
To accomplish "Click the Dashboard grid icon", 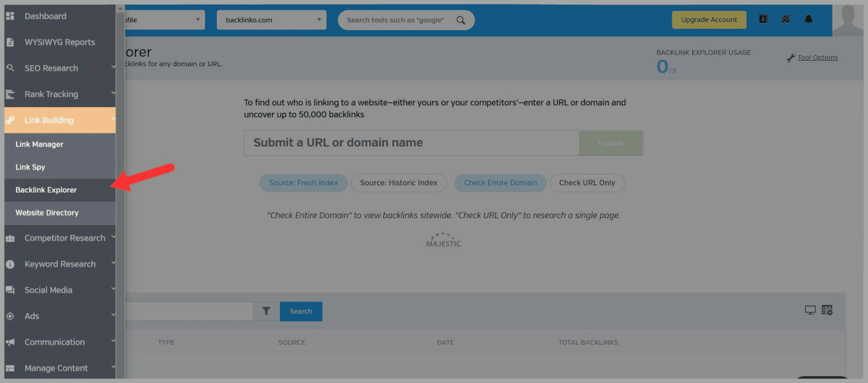I will click(10, 16).
